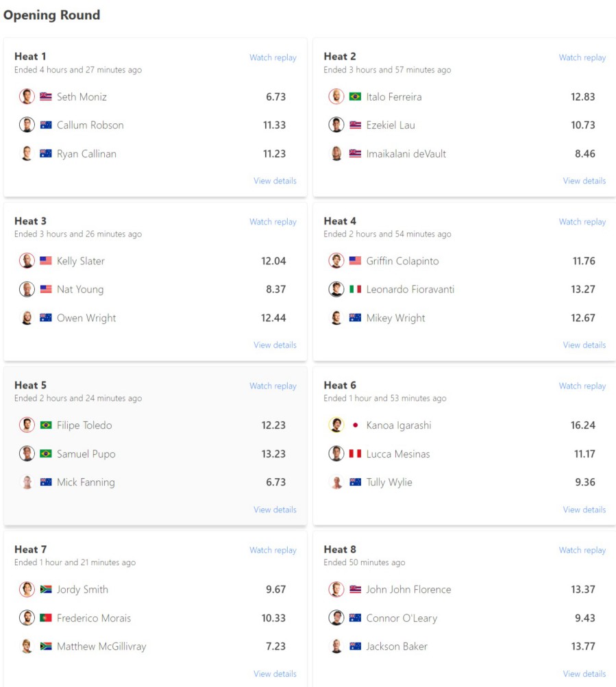Open View details for Heat 7

(x=275, y=674)
